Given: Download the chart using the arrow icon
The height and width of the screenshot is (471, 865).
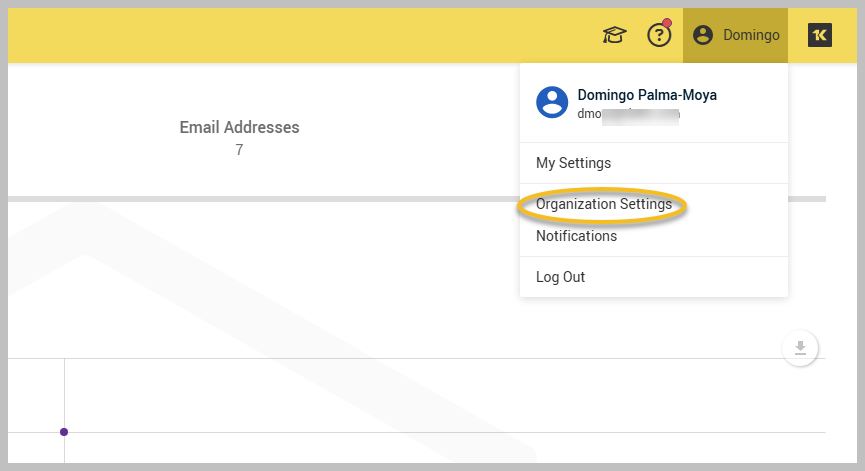Looking at the screenshot, I should (x=800, y=348).
